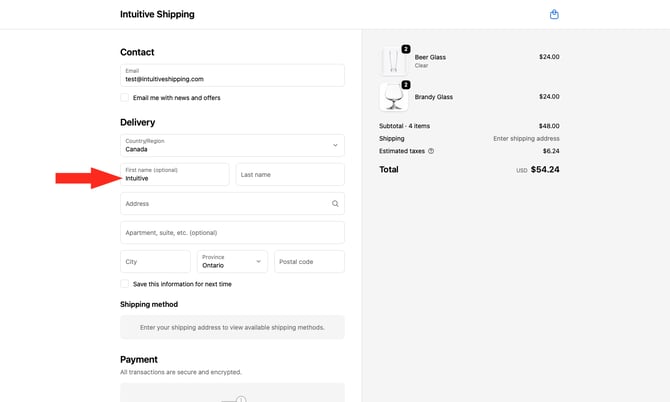
Task: Click the Intuitive Shipping store title
Action: [157, 14]
